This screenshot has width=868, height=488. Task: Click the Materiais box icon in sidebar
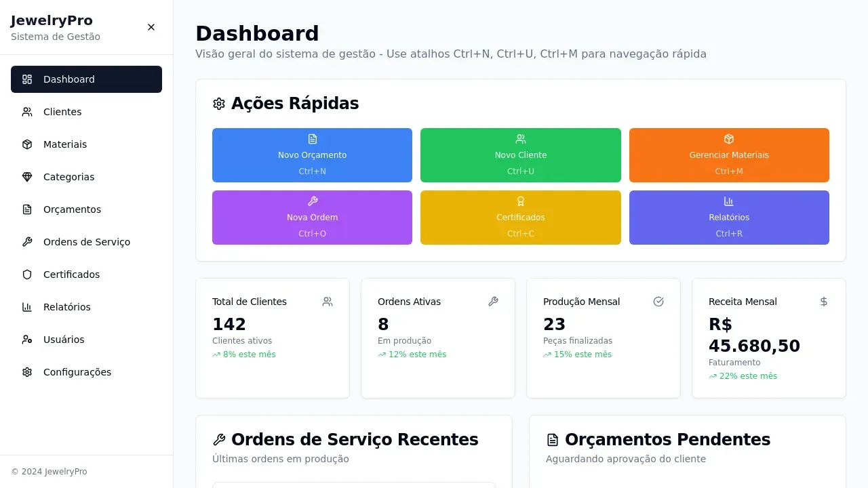click(x=27, y=144)
